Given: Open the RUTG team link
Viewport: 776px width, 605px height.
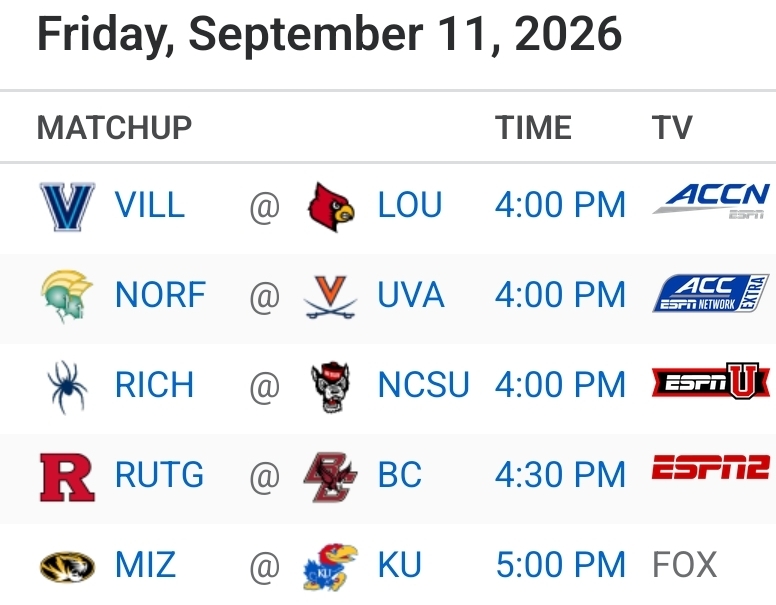Looking at the screenshot, I should pos(159,474).
